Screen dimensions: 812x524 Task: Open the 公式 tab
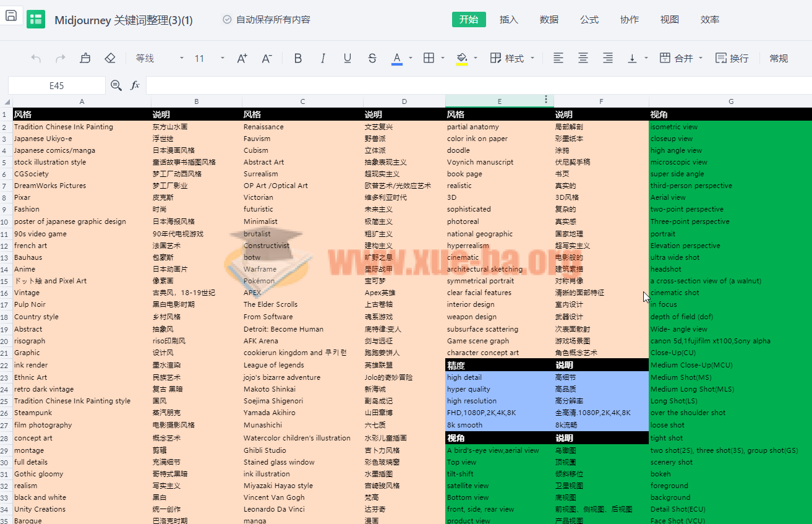pos(589,19)
